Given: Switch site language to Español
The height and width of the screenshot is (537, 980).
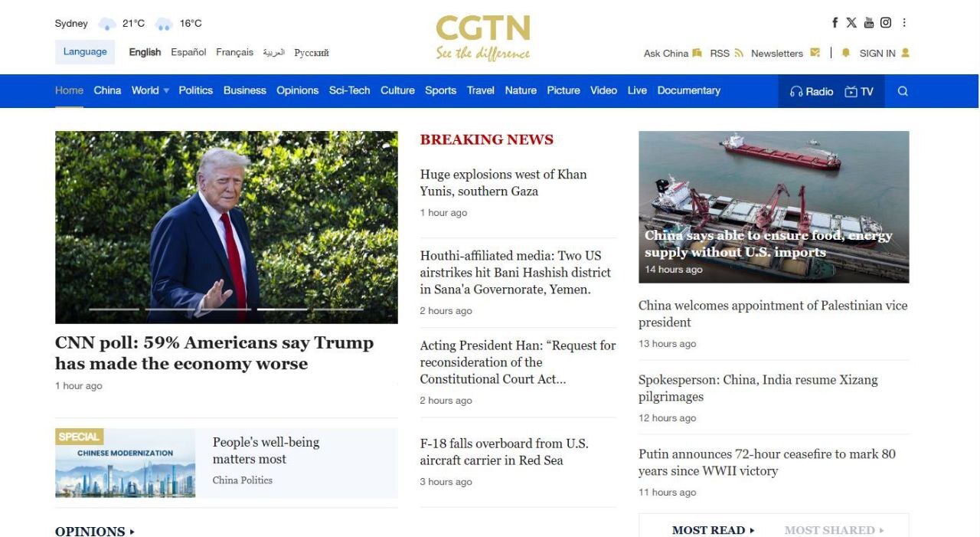Looking at the screenshot, I should (x=188, y=52).
